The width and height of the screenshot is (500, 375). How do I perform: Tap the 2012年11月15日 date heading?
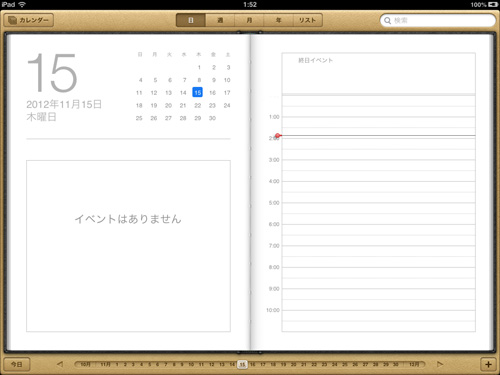tap(64, 104)
